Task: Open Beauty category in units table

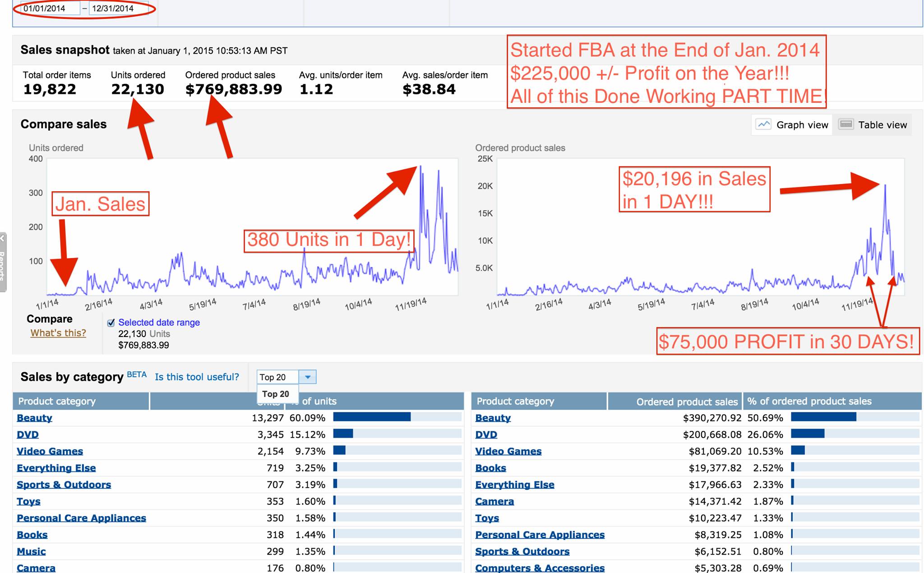Action: point(34,418)
